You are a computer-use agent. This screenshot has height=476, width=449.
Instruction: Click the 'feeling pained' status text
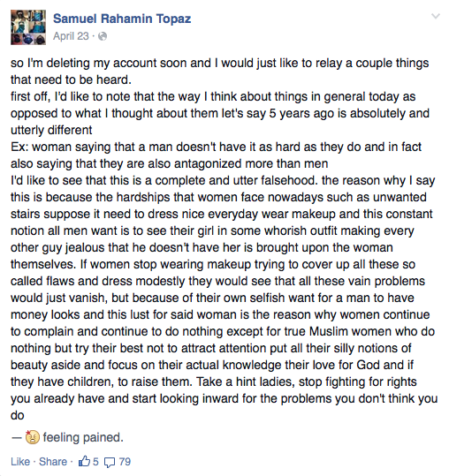83,437
